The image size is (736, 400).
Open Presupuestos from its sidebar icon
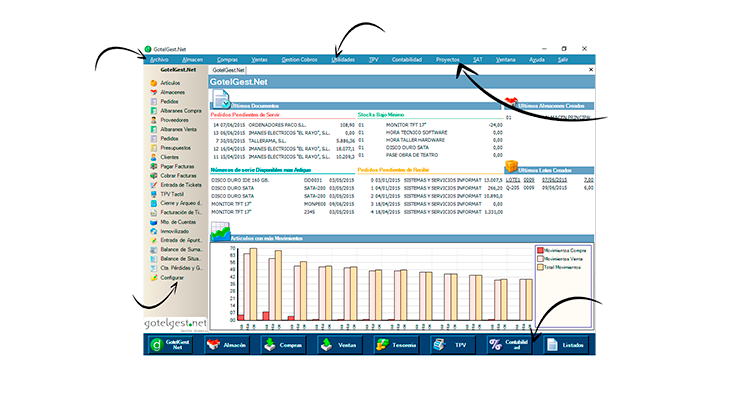coord(153,148)
